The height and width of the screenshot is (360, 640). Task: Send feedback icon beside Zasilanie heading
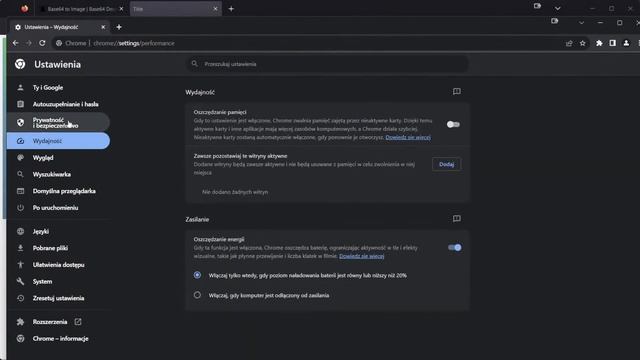[457, 219]
